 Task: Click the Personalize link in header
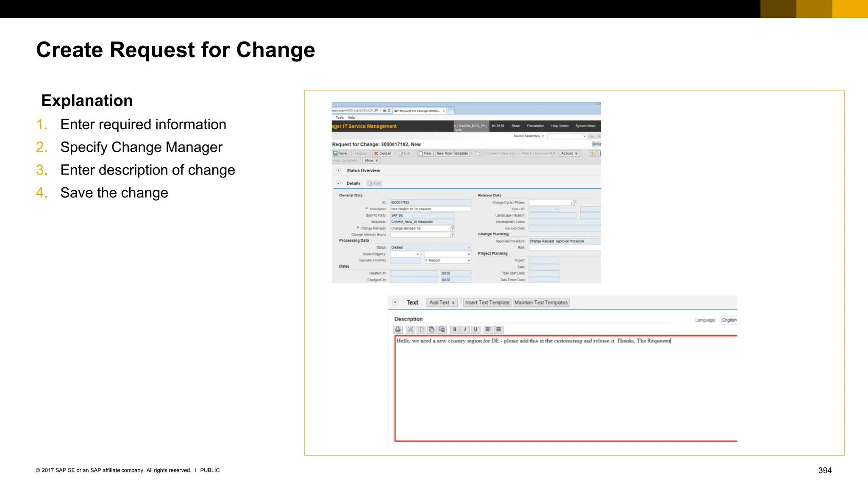tap(535, 126)
